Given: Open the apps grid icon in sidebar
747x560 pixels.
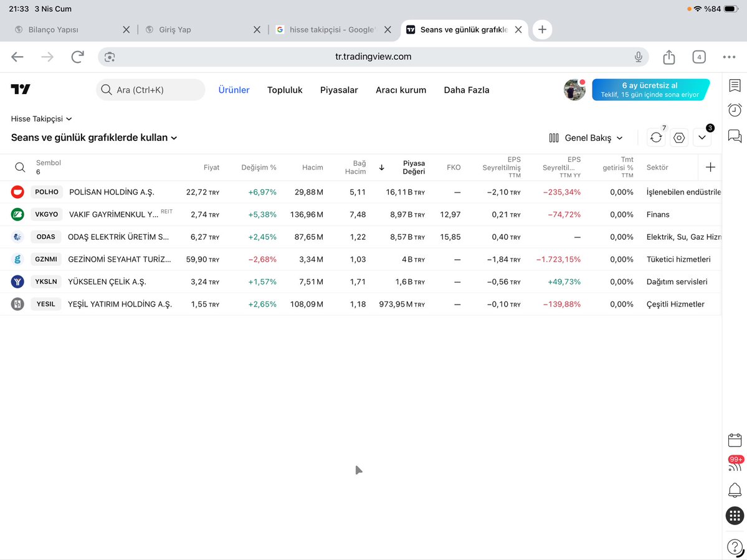Looking at the screenshot, I should pos(735,516).
